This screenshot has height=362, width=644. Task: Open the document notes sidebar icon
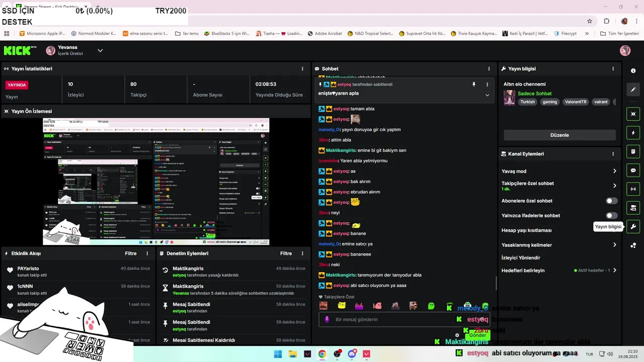[633, 151]
